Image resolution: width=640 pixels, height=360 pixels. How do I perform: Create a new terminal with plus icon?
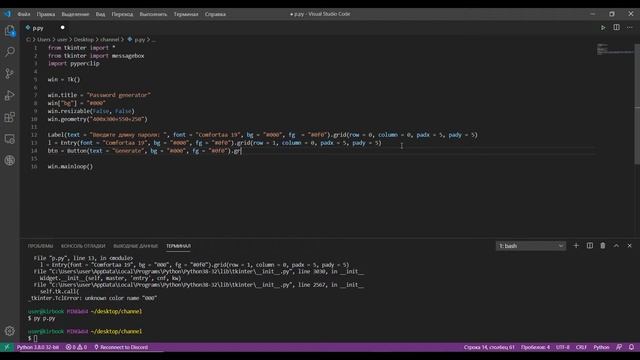pyautogui.click(x=576, y=246)
